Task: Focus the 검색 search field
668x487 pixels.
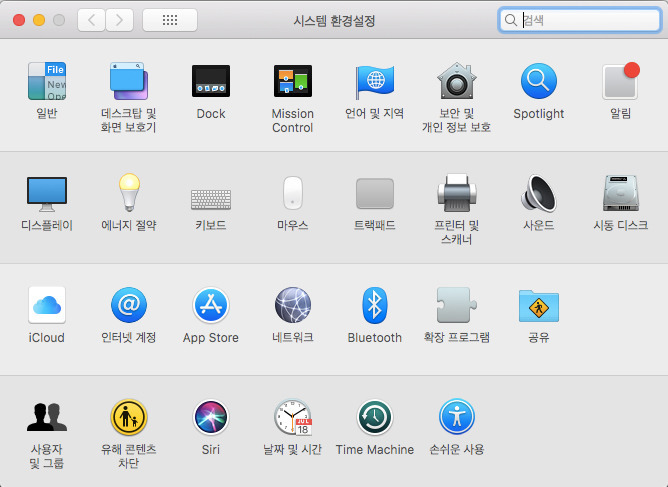Action: coord(579,20)
